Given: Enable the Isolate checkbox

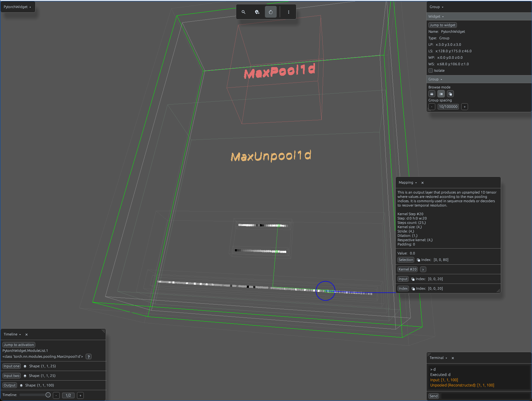Looking at the screenshot, I should coord(431,70).
